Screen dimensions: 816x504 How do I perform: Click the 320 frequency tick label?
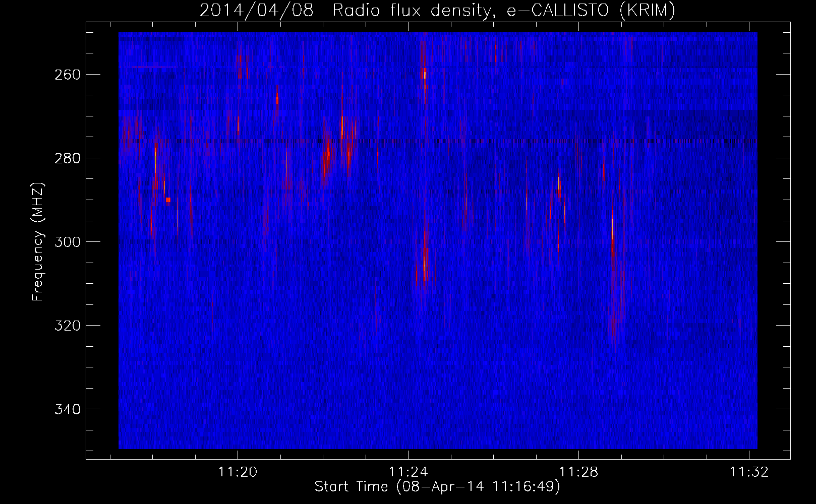click(x=67, y=326)
